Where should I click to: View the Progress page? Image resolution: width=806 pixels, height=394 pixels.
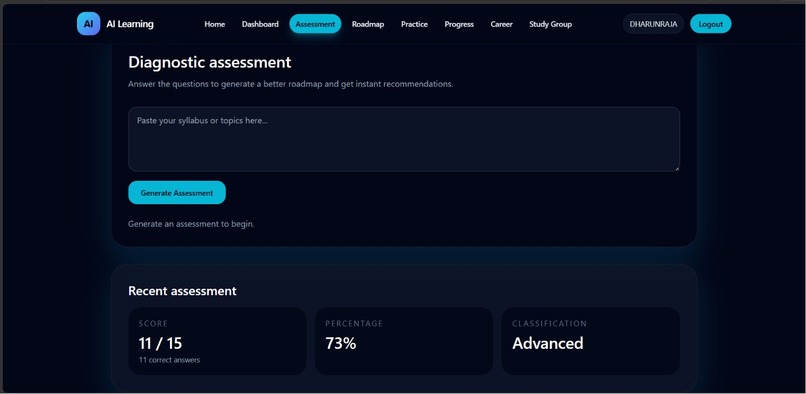coord(459,24)
